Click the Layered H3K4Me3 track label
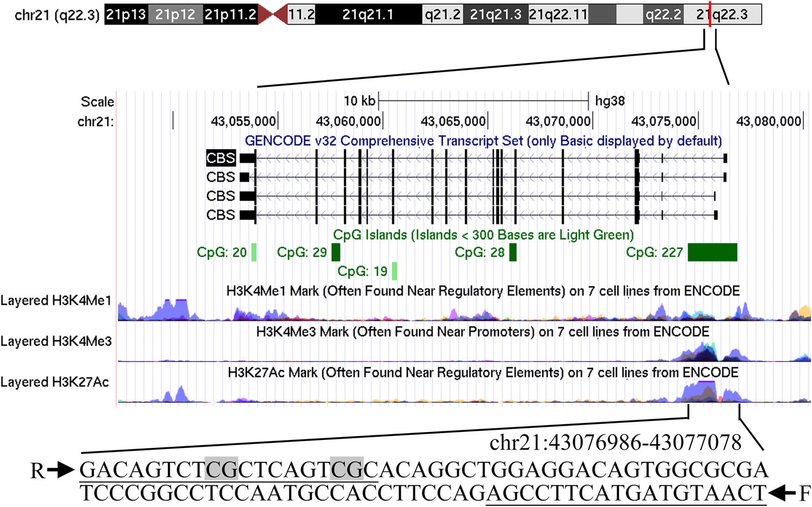 (56, 341)
